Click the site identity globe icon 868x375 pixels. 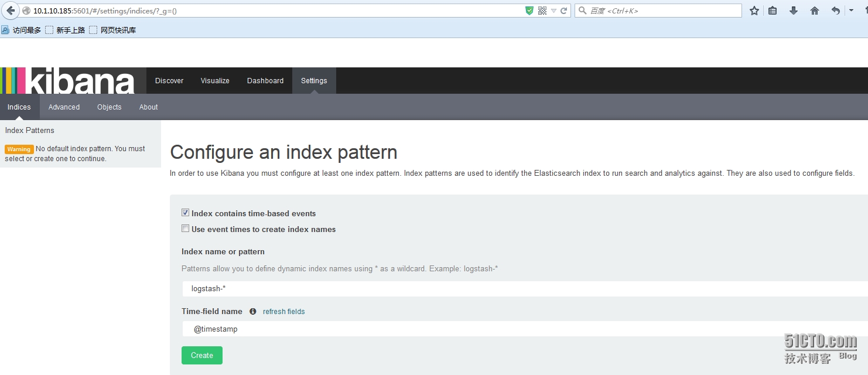pos(26,11)
